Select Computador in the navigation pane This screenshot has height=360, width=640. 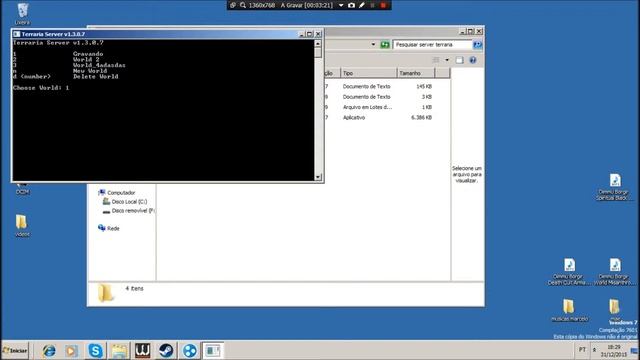(117, 193)
